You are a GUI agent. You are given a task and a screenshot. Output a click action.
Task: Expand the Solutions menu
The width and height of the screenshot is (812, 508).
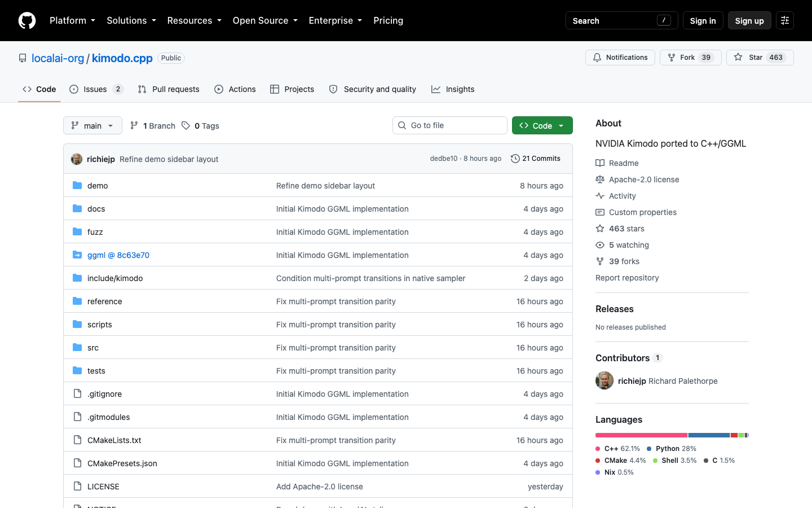(131, 20)
